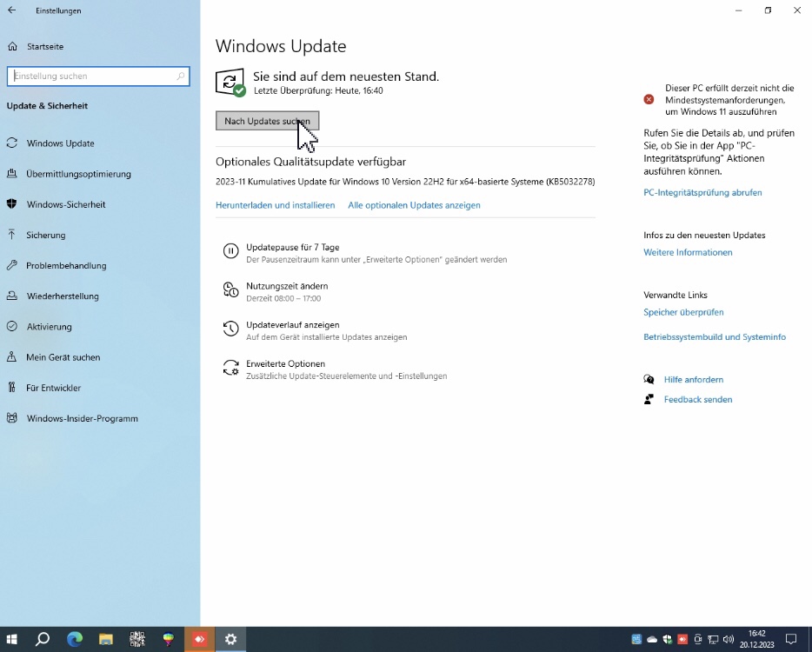Screen dimensions: 812x652
Task: Click the red error icon for Windows 11 requirements
Action: click(x=649, y=99)
